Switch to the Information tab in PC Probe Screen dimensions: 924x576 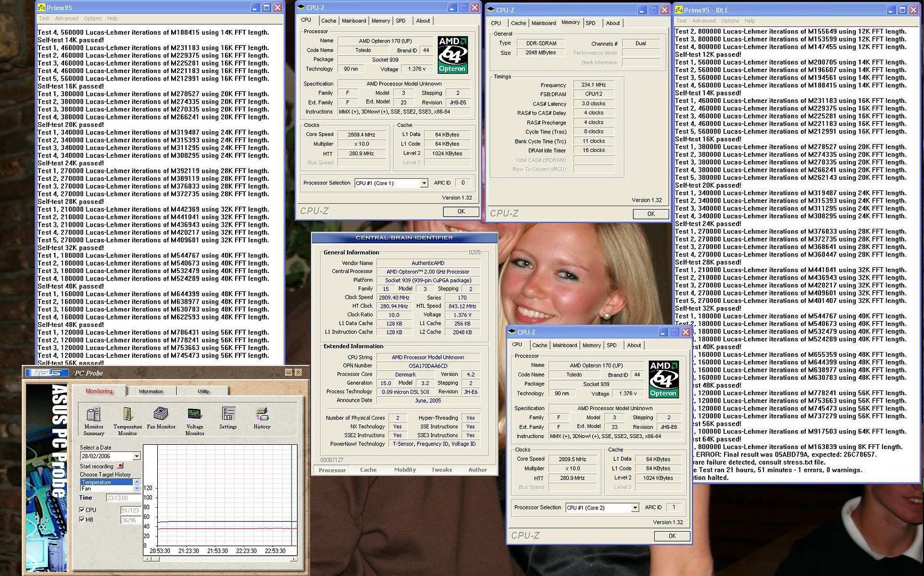pos(151,391)
